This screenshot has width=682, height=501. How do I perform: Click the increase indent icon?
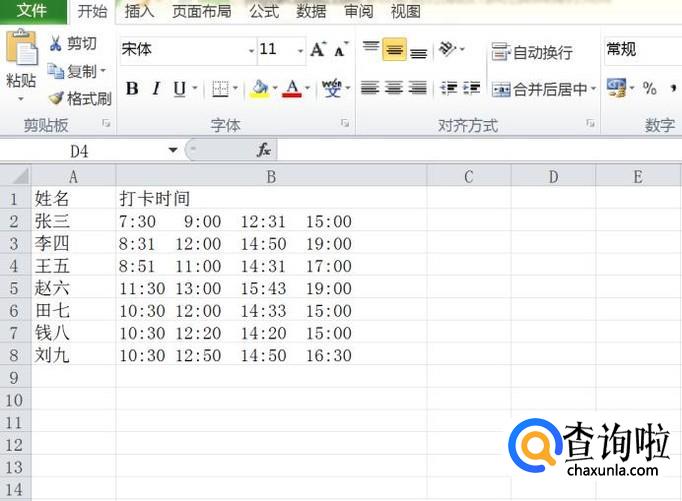[x=471, y=89]
